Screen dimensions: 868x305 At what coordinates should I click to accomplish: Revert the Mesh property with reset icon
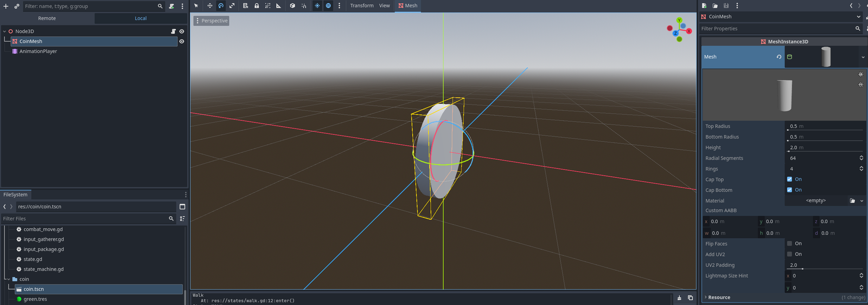click(779, 57)
